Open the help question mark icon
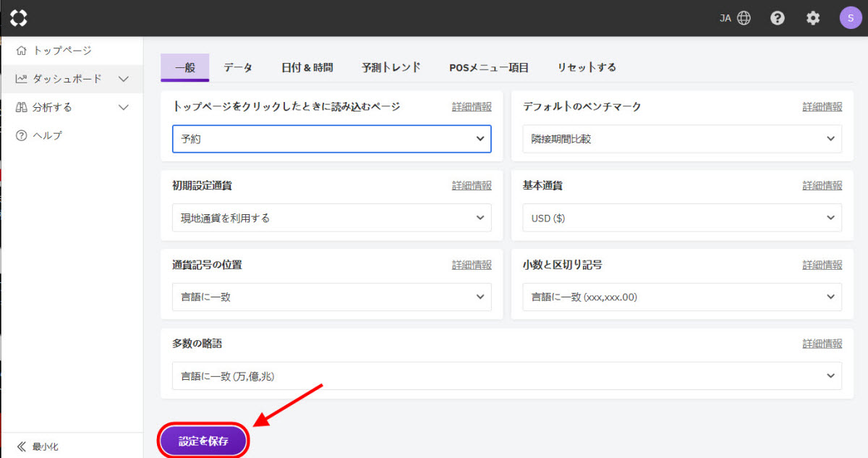Image resolution: width=868 pixels, height=458 pixels. [x=778, y=18]
